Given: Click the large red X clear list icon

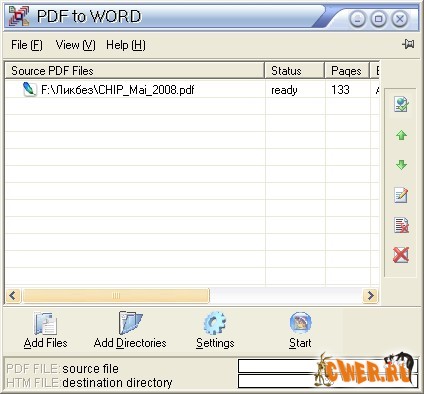Looking at the screenshot, I should coord(401,255).
